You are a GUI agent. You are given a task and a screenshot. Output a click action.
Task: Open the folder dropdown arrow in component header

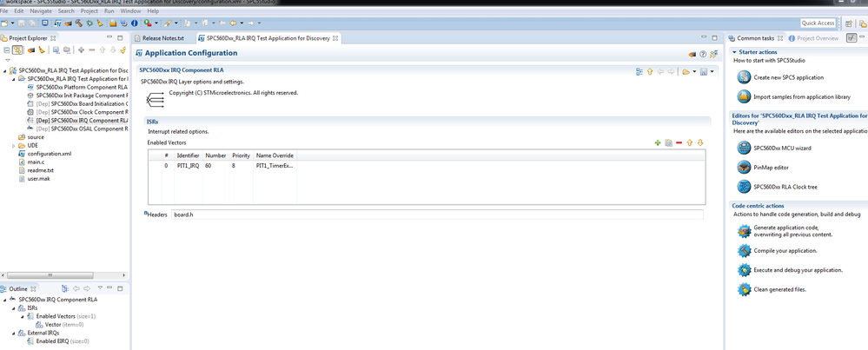pyautogui.click(x=693, y=72)
